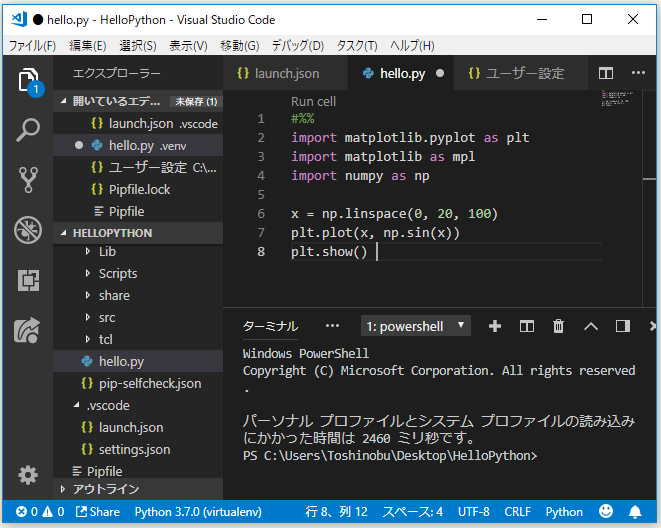Viewport: 661px width, 528px height.
Task: Click the braces icon on the launch.json tab
Action: (243, 73)
